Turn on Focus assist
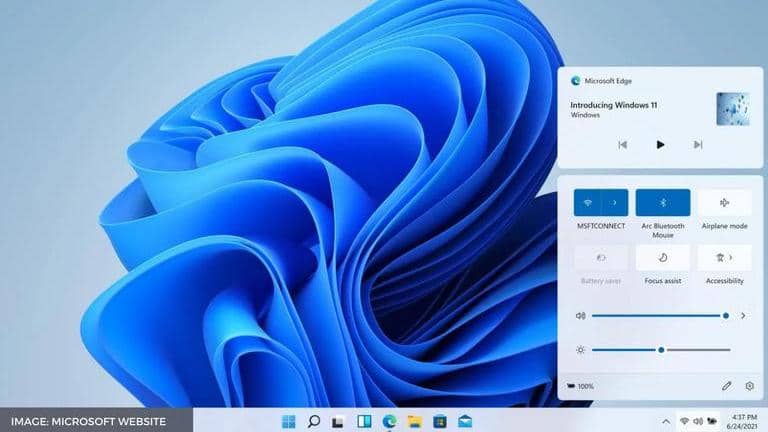The image size is (768, 432). pyautogui.click(x=663, y=257)
